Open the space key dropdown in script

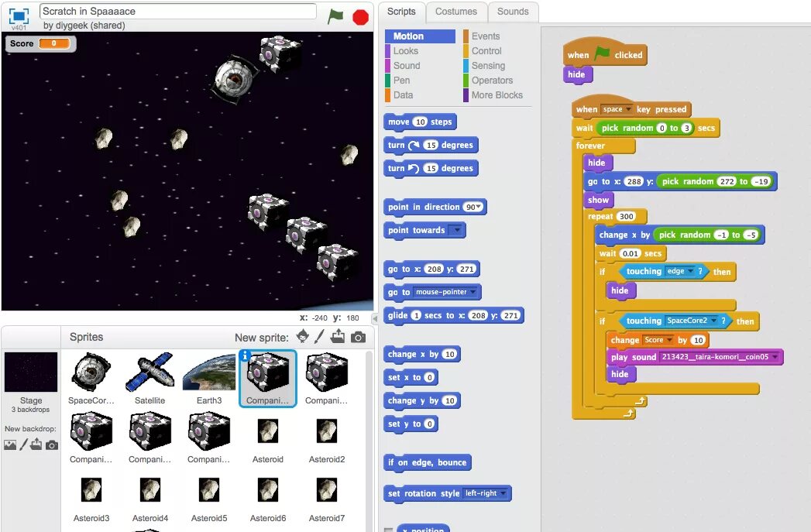[x=628, y=109]
